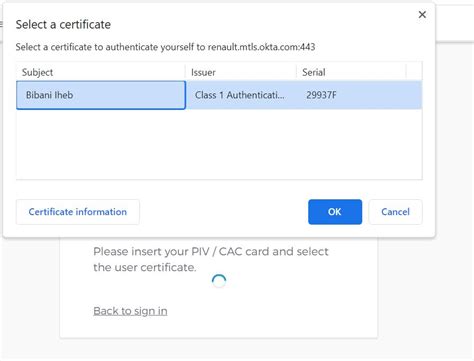474x361 pixels.
Task: Click the Class 1 Authenticati... issuer cell
Action: coord(241,95)
